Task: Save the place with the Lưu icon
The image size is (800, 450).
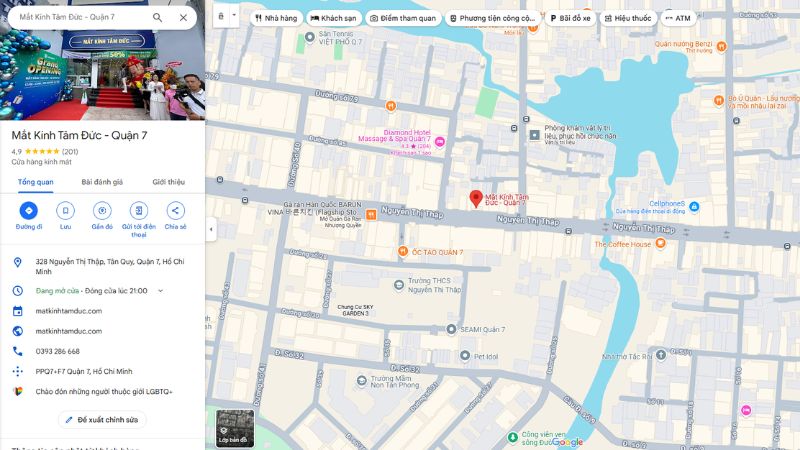Action: tap(65, 211)
